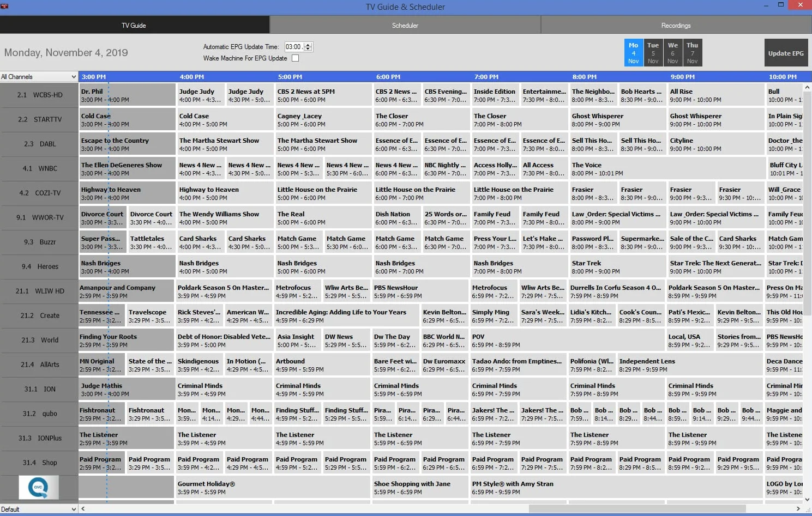Pick The Wendy Williams Show program
812x516 pixels.
pyautogui.click(x=226, y=217)
